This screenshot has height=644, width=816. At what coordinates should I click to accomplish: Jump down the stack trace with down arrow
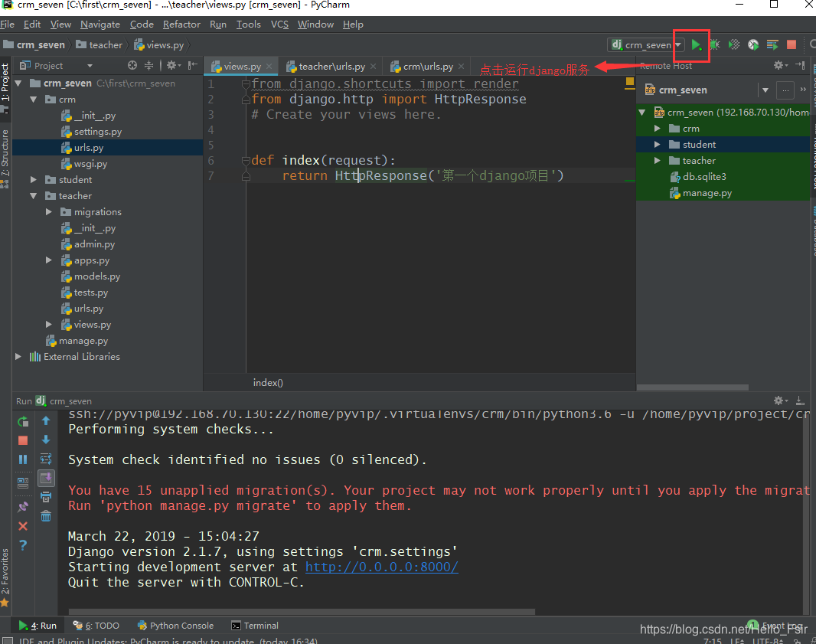pyautogui.click(x=46, y=440)
